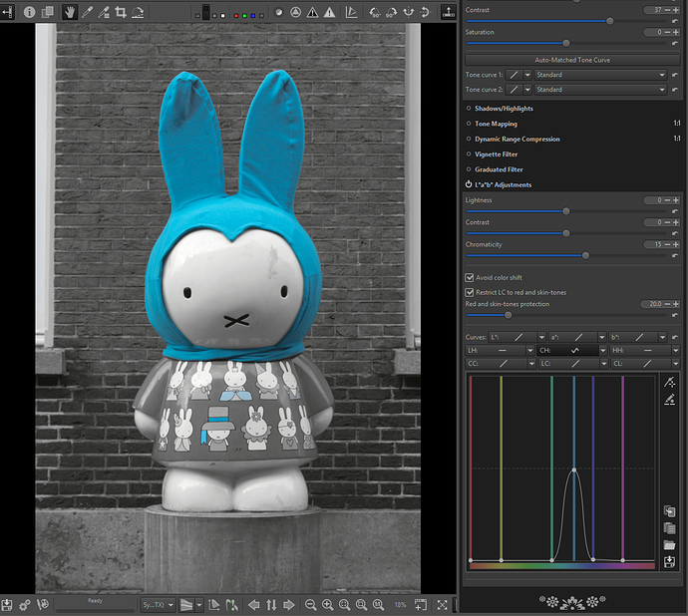Go to next image arrow

click(289, 605)
